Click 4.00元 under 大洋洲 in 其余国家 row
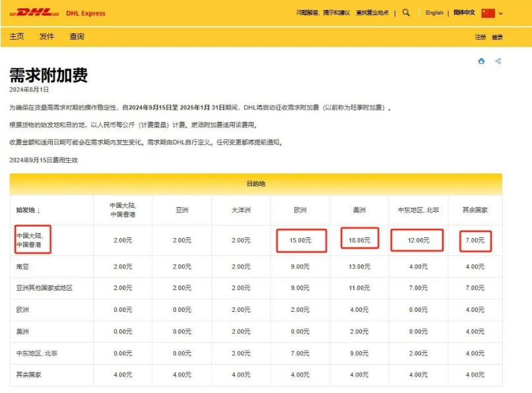This screenshot has width=532, height=393. (241, 375)
